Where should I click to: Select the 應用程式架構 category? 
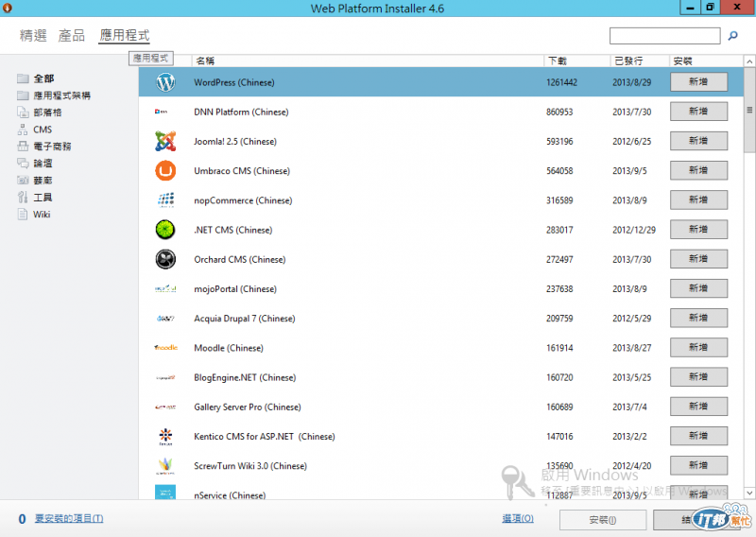pos(54,95)
